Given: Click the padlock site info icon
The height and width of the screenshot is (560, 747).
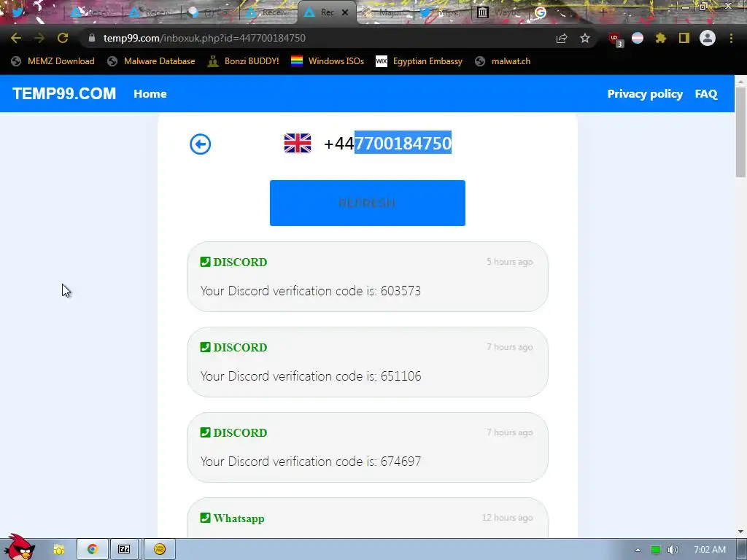Looking at the screenshot, I should [x=92, y=38].
